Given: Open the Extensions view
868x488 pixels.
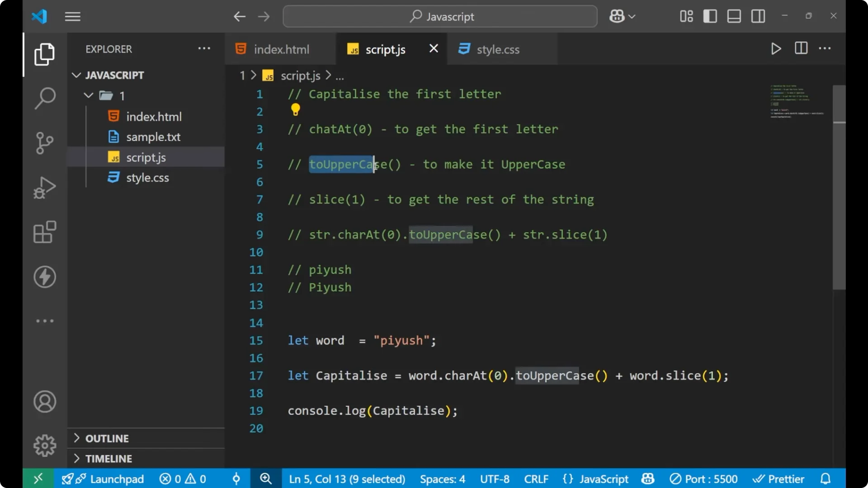Looking at the screenshot, I should point(44,232).
